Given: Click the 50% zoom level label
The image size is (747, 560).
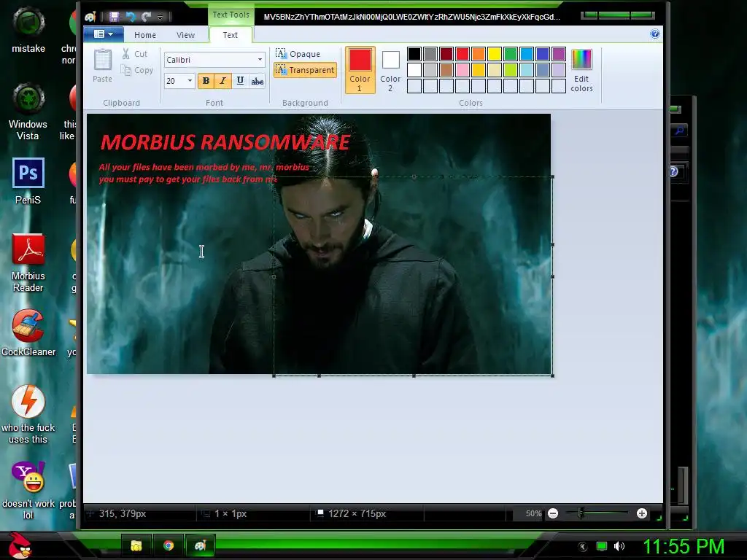Looking at the screenshot, I should pyautogui.click(x=533, y=513).
